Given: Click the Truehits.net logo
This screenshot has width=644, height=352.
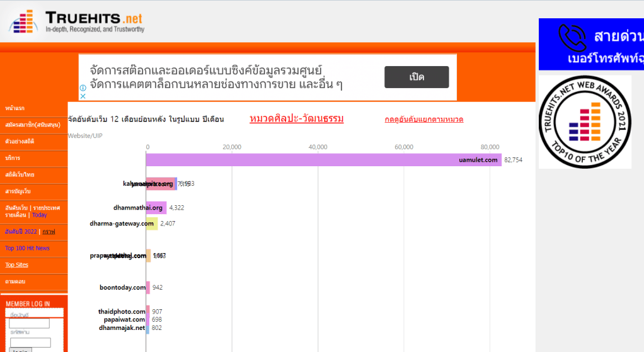Looking at the screenshot, I should [76, 21].
